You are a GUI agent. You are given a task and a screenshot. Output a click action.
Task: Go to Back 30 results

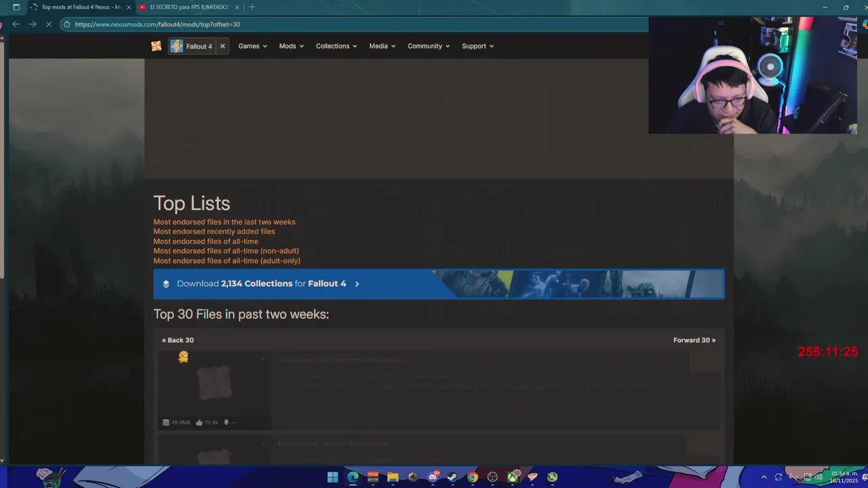[x=178, y=340]
